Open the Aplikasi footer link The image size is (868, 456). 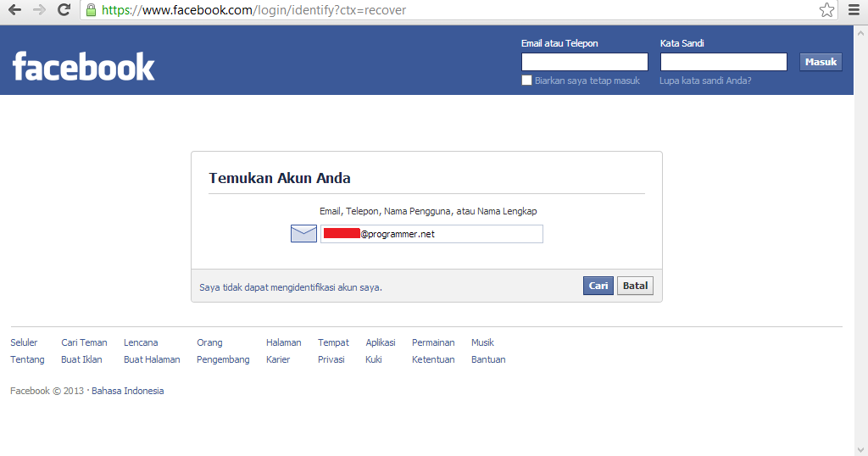tap(381, 342)
